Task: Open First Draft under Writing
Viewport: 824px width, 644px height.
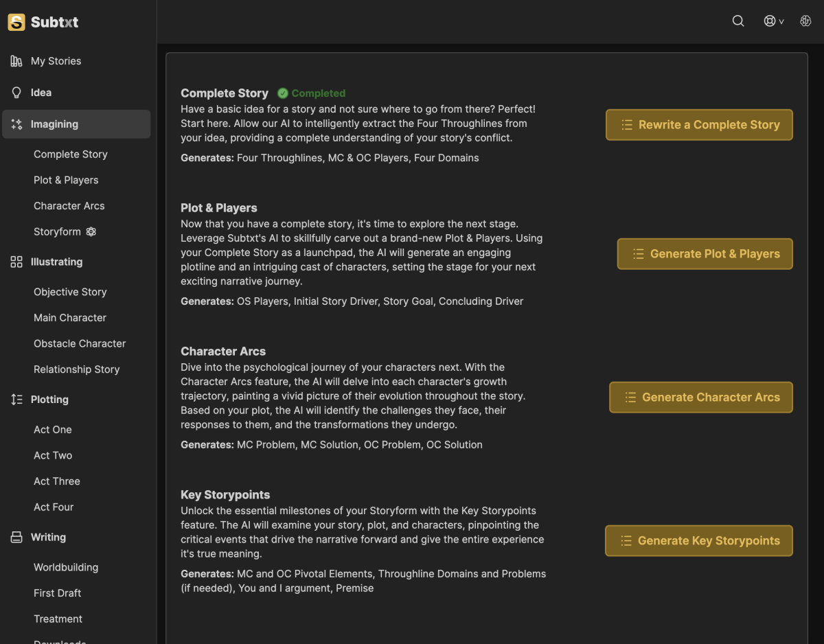Action: [x=58, y=593]
